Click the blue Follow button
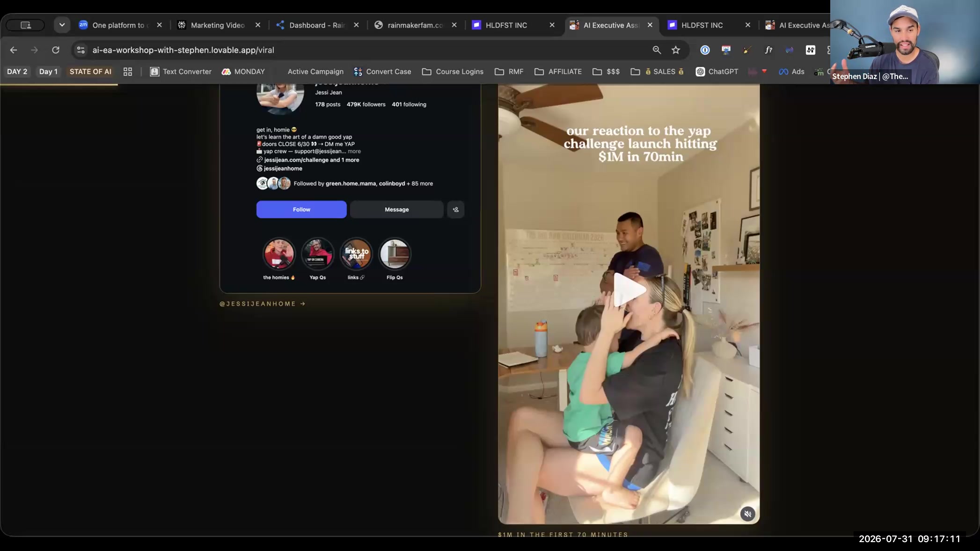 point(301,210)
